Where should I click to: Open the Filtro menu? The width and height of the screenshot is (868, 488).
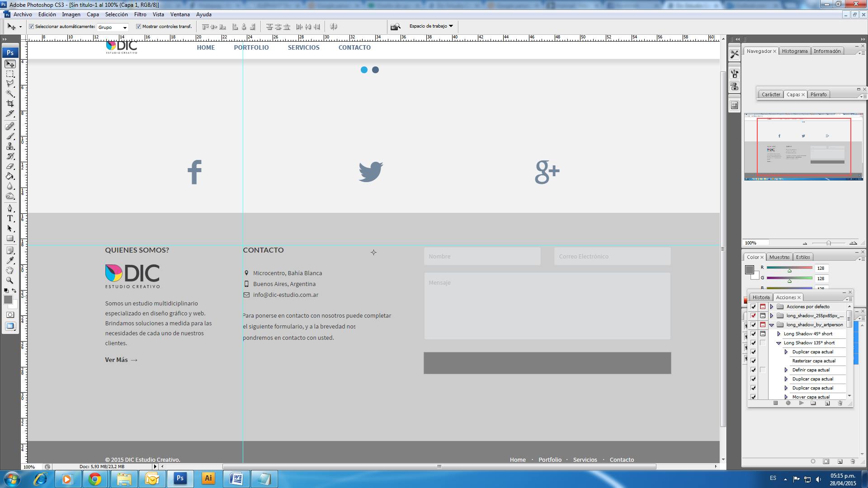tap(140, 14)
